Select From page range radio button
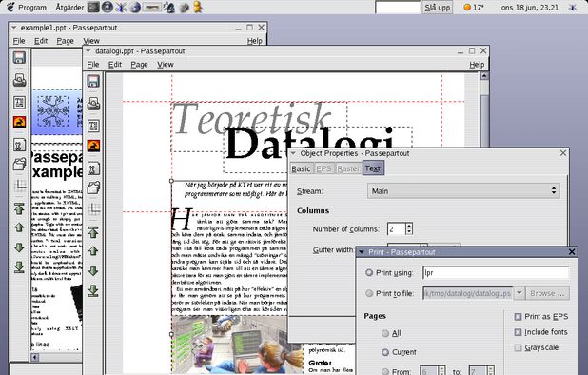The image size is (588, 375). [385, 371]
